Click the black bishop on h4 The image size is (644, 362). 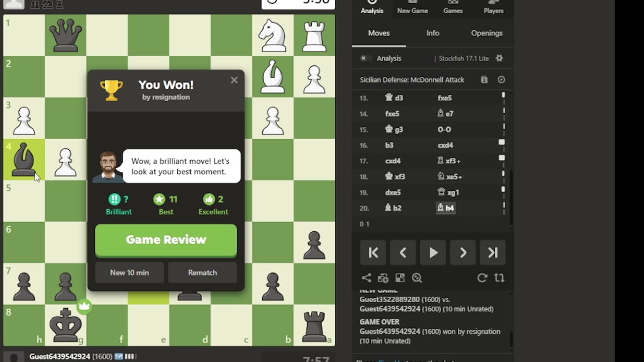pyautogui.click(x=24, y=159)
